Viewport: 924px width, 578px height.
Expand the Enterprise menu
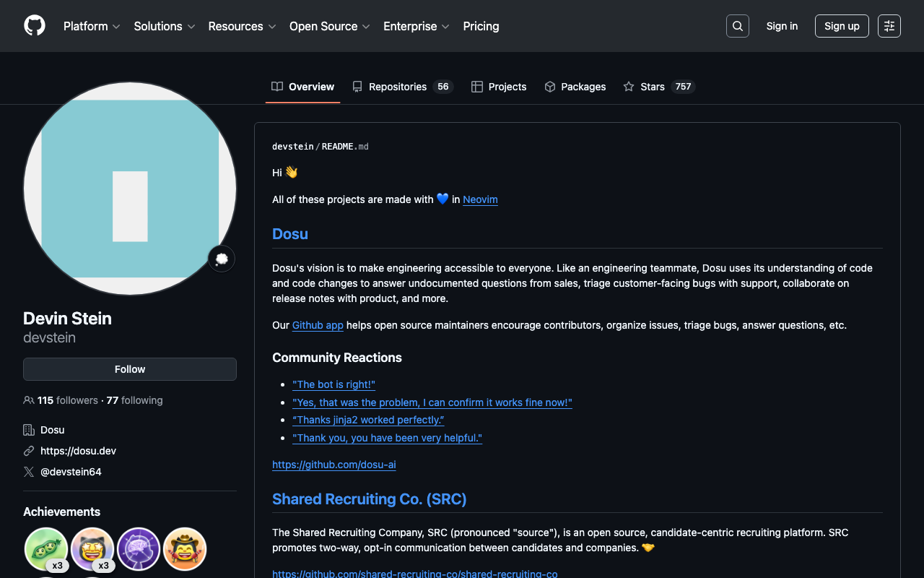(417, 26)
